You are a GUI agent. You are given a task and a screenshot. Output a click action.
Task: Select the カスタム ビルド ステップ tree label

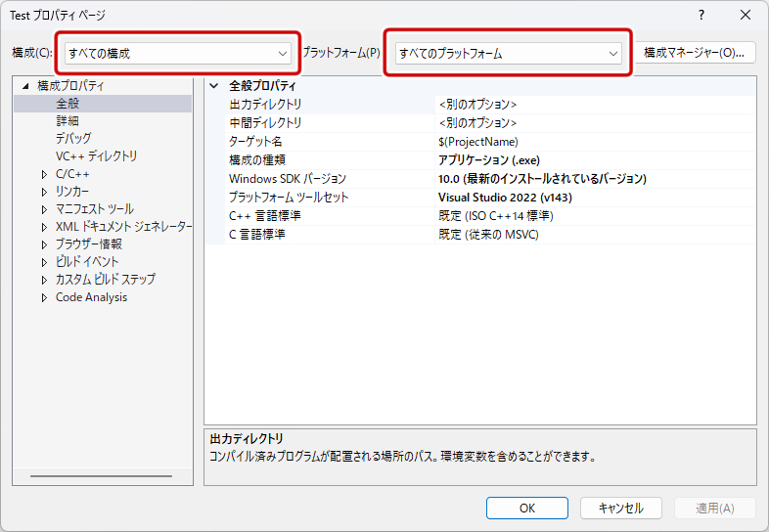pos(106,280)
